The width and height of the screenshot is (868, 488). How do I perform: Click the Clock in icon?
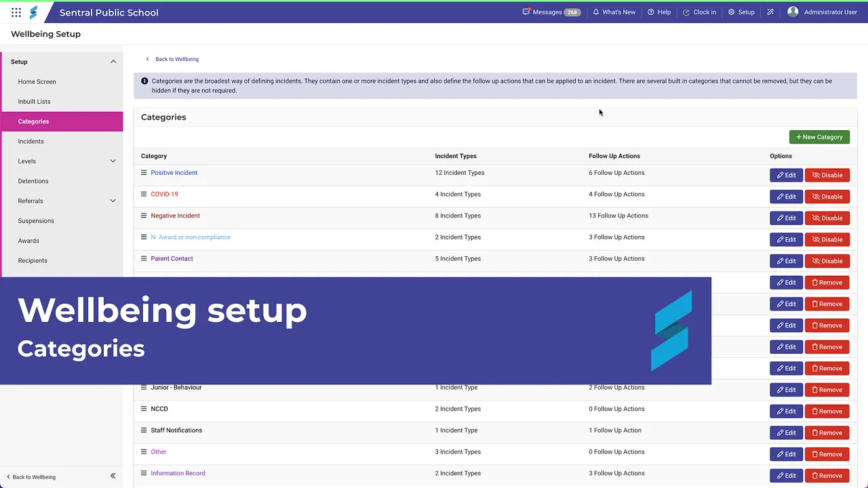pos(686,12)
